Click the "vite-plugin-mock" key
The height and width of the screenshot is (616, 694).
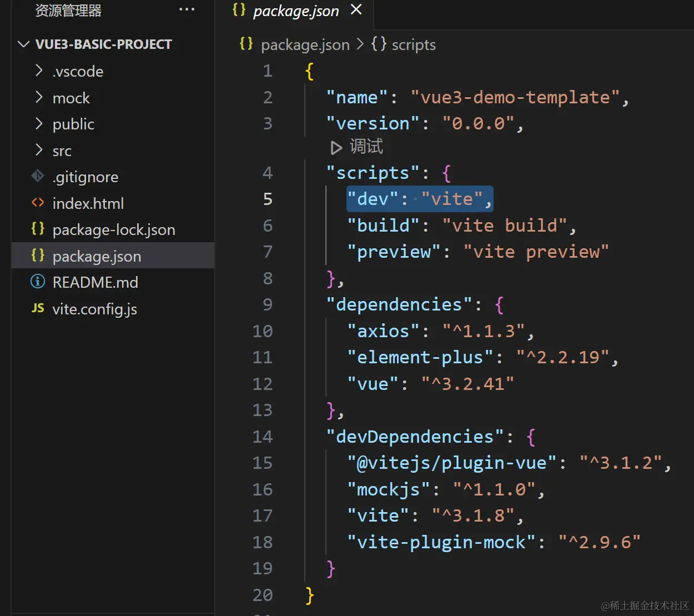441,542
